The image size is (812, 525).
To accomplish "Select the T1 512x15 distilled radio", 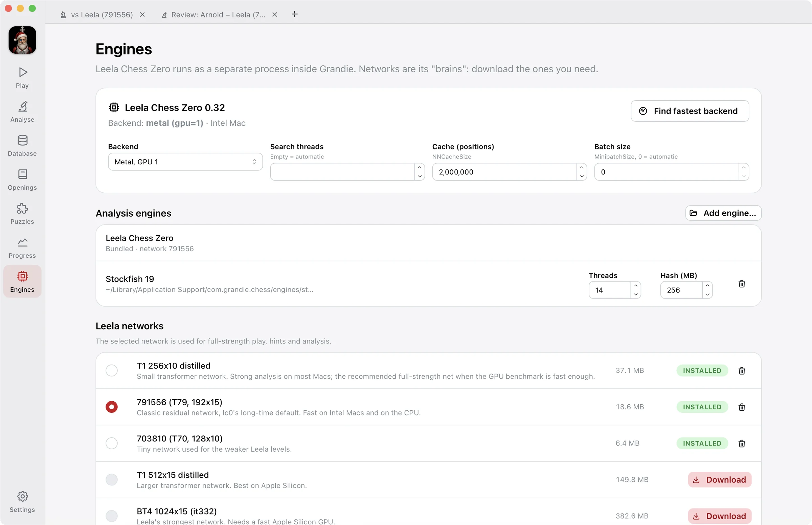I will pos(112,480).
